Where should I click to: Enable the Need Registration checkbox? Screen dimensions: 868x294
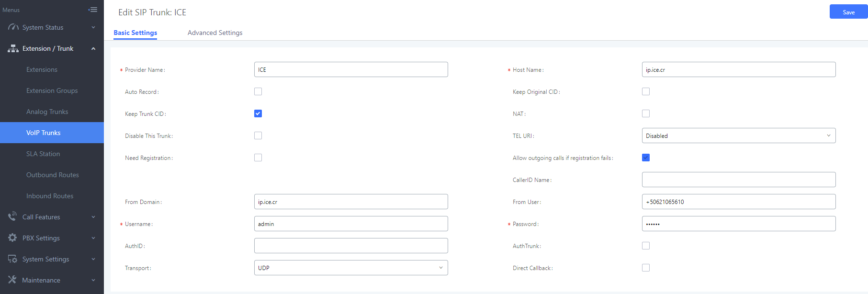(258, 158)
